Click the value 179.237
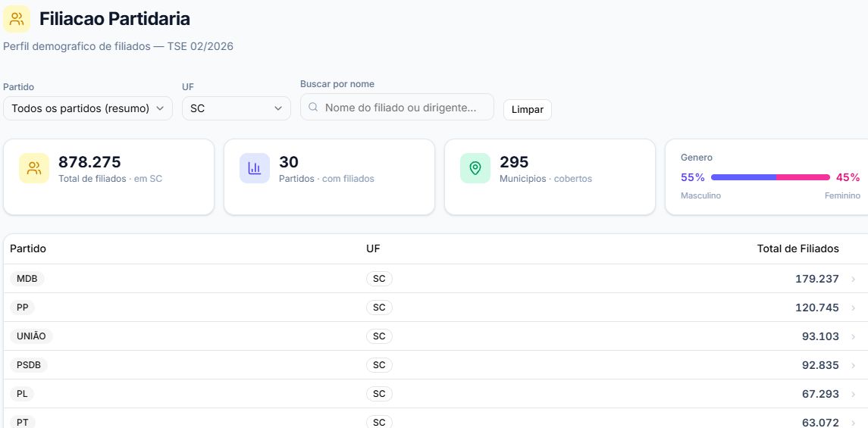Viewport: 868px width, 428px height. tap(817, 280)
